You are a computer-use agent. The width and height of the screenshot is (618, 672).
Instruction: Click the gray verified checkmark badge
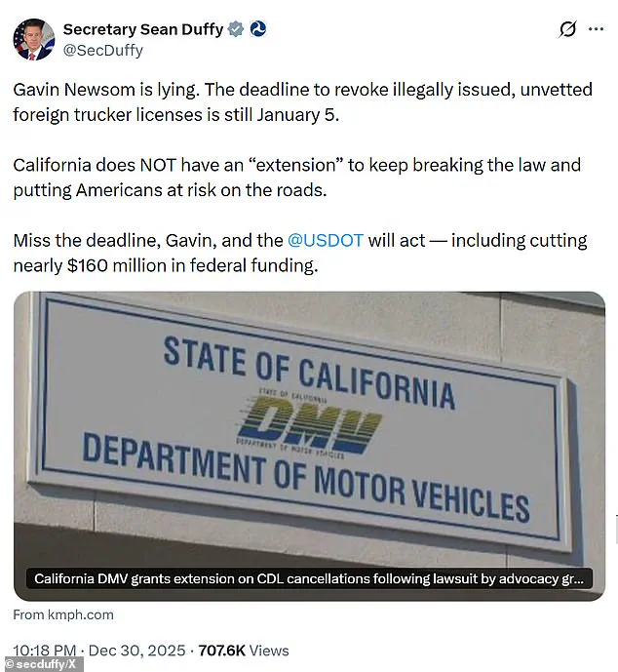[x=235, y=29]
